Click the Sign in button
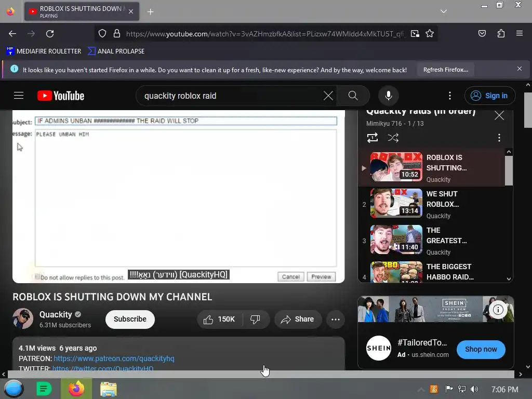The height and width of the screenshot is (399, 532). pyautogui.click(x=489, y=96)
